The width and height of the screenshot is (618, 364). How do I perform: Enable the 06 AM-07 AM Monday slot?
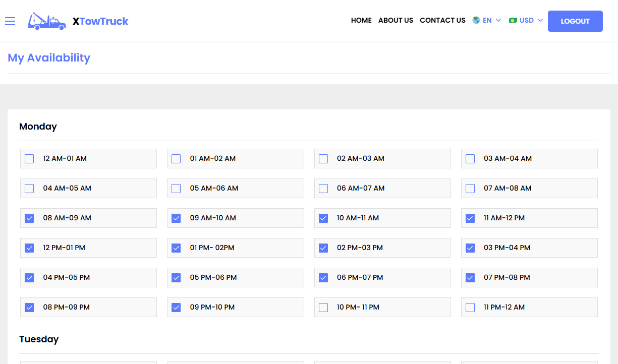pos(323,188)
